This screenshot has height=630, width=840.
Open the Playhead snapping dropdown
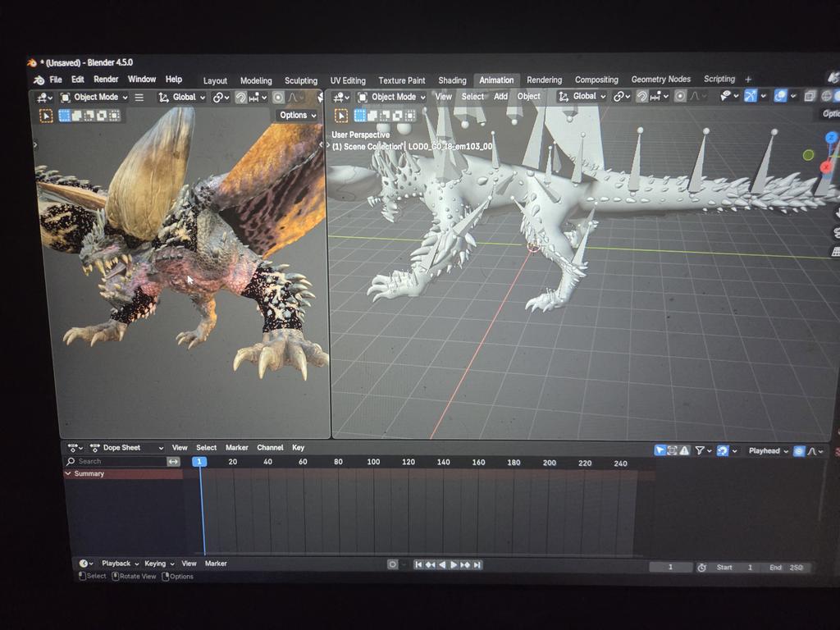(x=768, y=451)
